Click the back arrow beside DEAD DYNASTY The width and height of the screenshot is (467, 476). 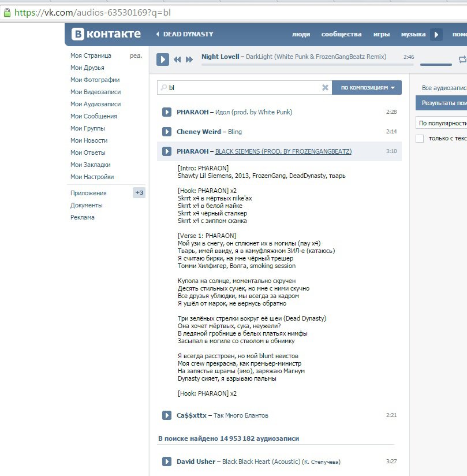[158, 34]
